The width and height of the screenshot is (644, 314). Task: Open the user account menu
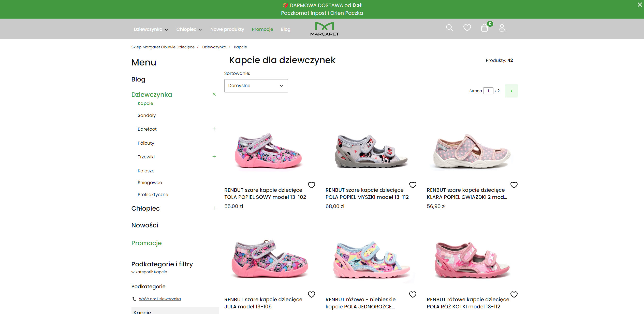(502, 28)
